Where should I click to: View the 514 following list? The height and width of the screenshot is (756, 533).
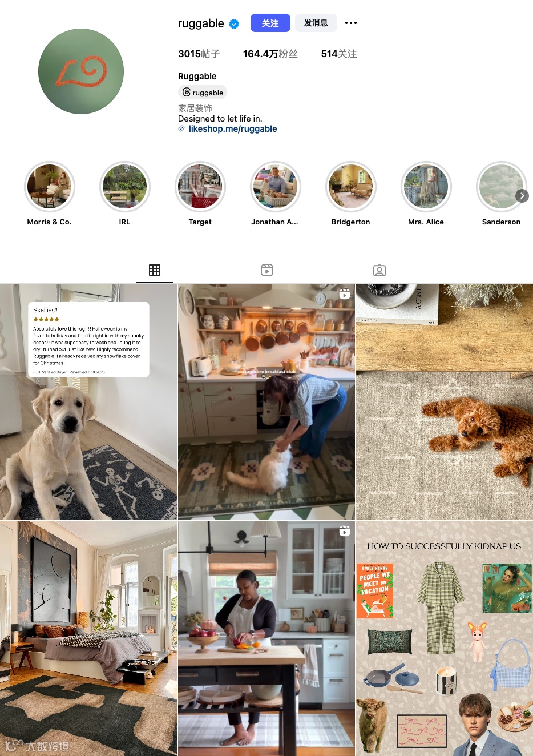339,54
